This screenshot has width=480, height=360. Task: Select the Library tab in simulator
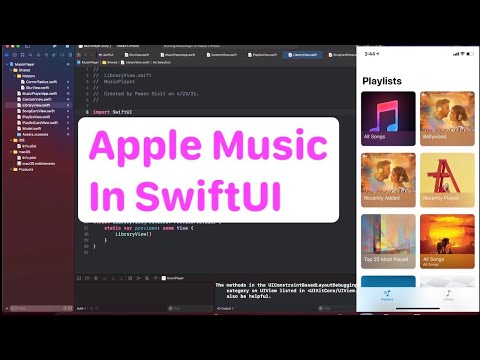pos(448,296)
